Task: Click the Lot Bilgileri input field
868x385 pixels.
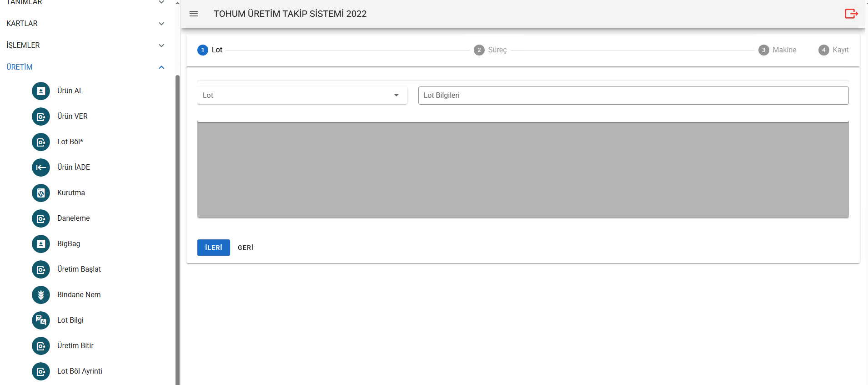Action: tap(633, 96)
